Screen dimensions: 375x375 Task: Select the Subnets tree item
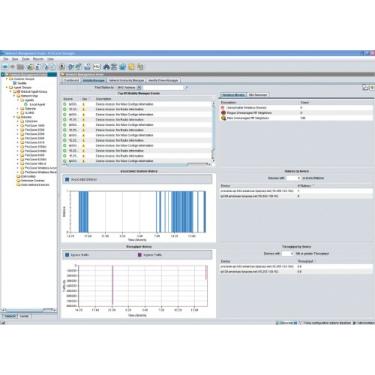click(x=30, y=109)
